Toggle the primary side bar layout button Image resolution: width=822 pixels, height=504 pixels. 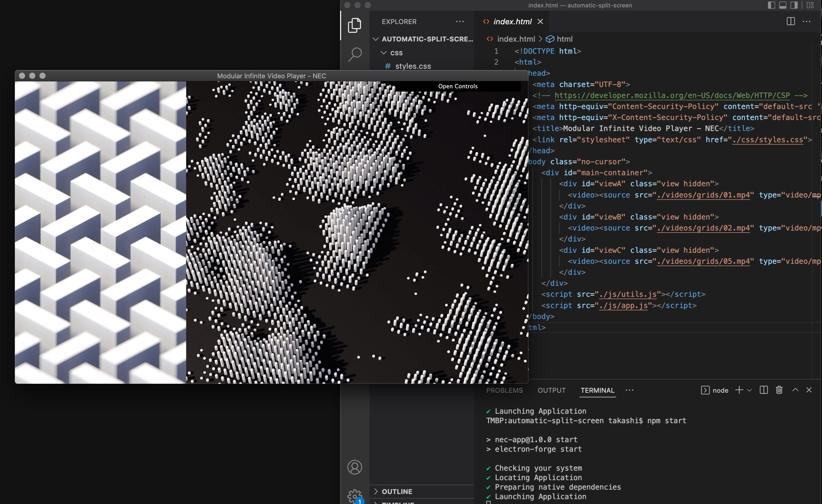[771, 5]
